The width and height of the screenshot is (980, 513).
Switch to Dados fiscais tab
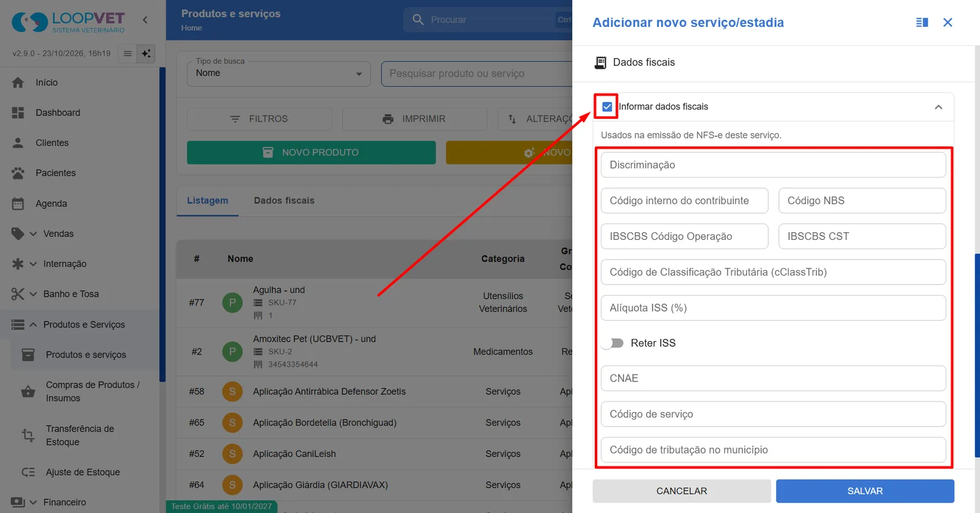point(284,200)
